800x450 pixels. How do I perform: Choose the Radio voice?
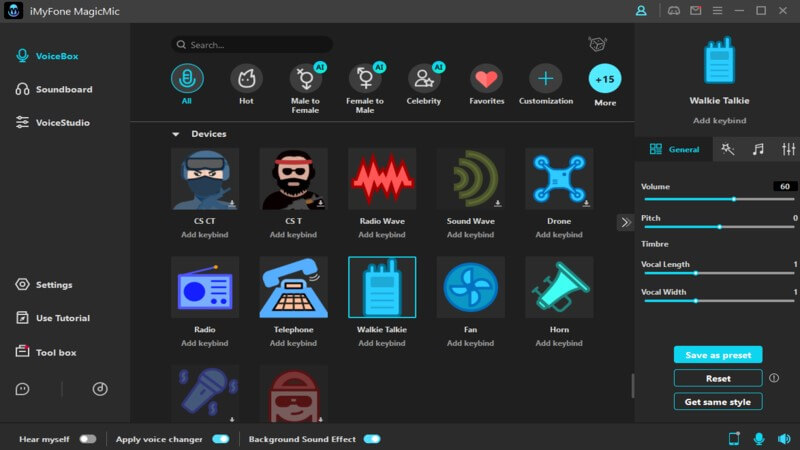coord(205,287)
